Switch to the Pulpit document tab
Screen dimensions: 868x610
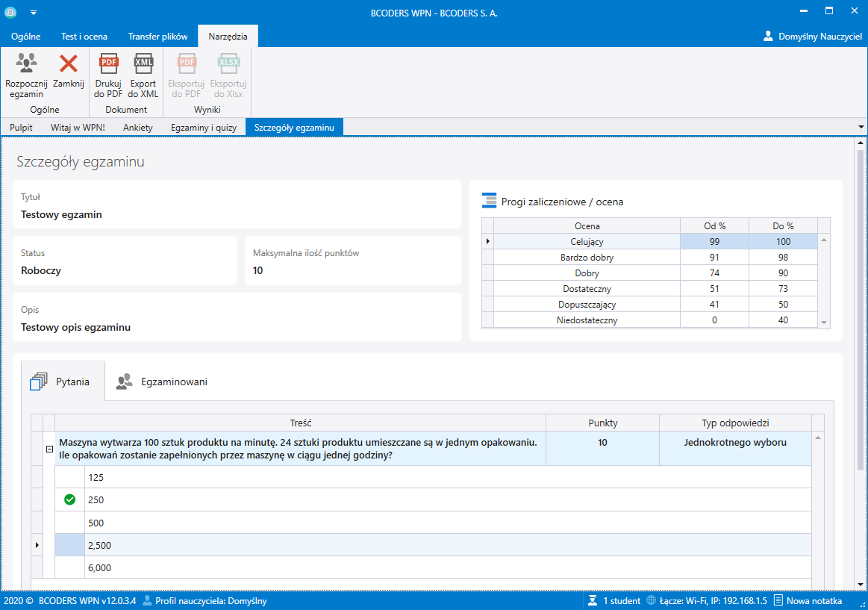(x=21, y=128)
